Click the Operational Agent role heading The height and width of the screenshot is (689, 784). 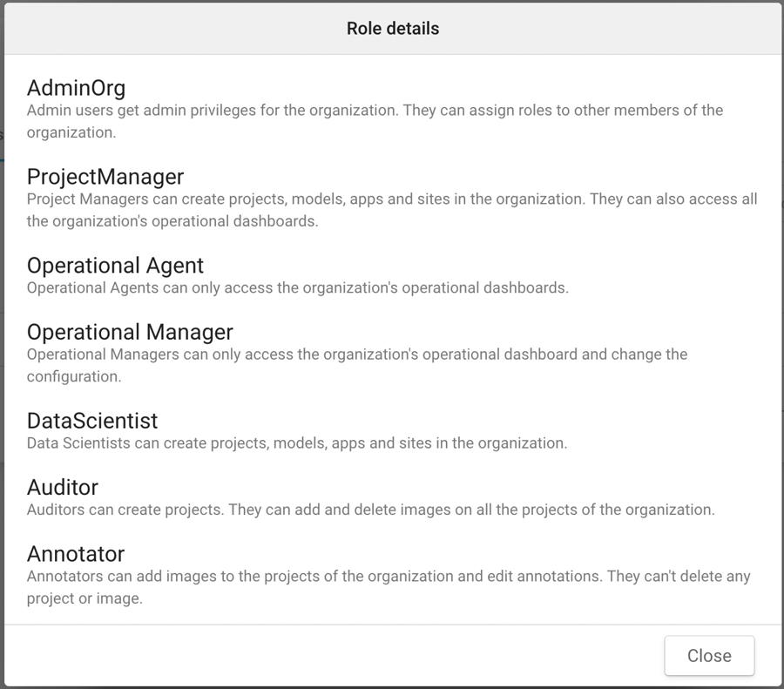[115, 266]
